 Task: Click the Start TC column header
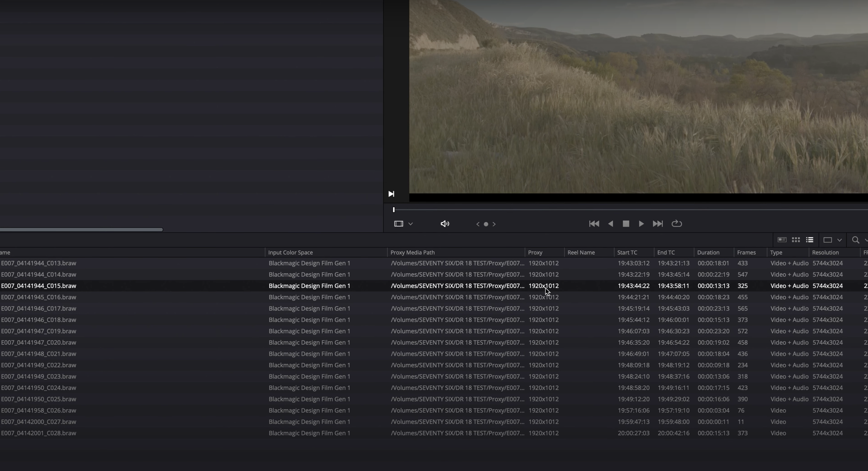627,252
